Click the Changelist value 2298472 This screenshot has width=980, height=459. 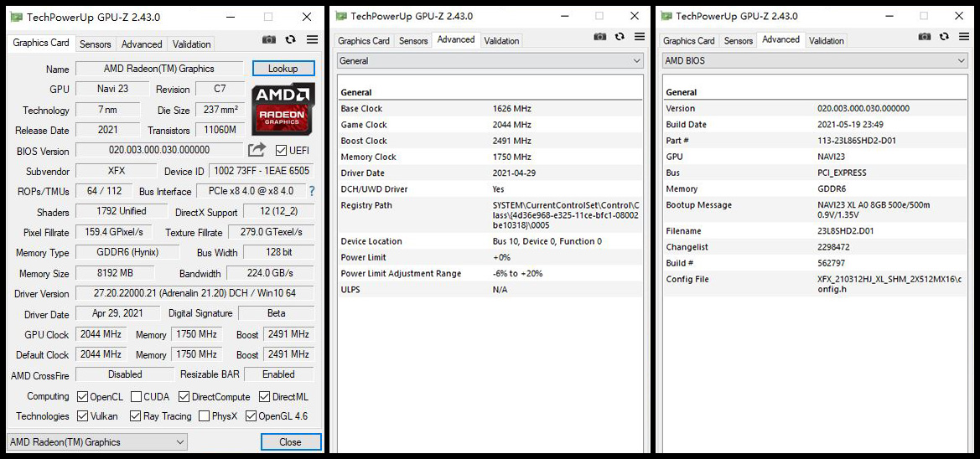click(x=833, y=247)
